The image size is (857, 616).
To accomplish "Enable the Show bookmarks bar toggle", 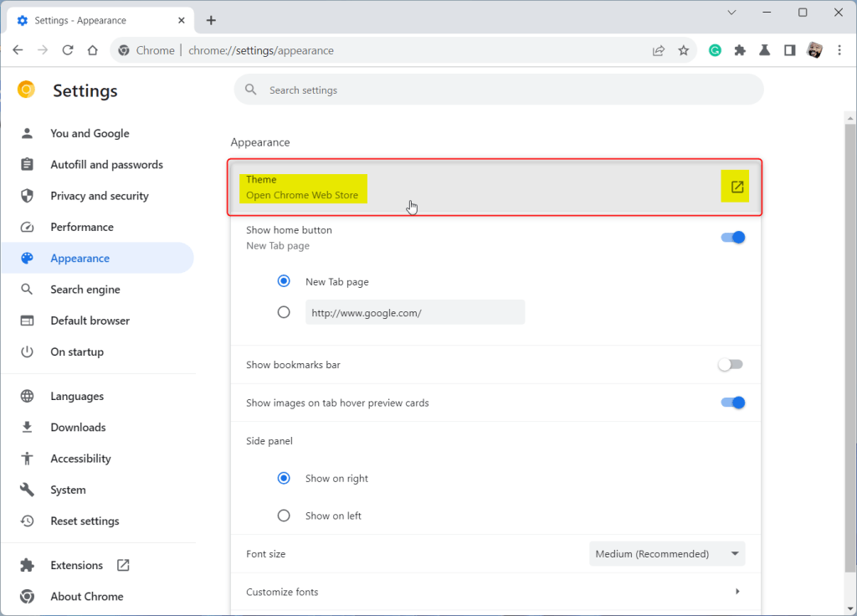I will coord(730,364).
